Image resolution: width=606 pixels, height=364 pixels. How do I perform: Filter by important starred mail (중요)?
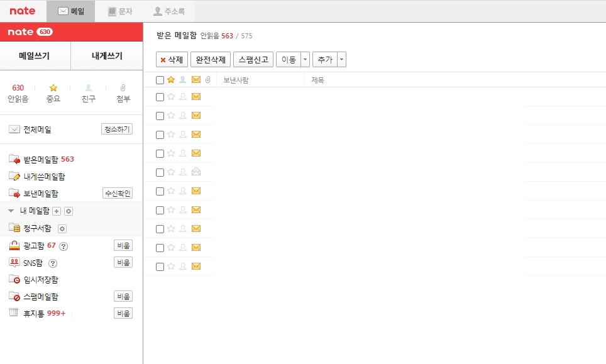(x=53, y=92)
